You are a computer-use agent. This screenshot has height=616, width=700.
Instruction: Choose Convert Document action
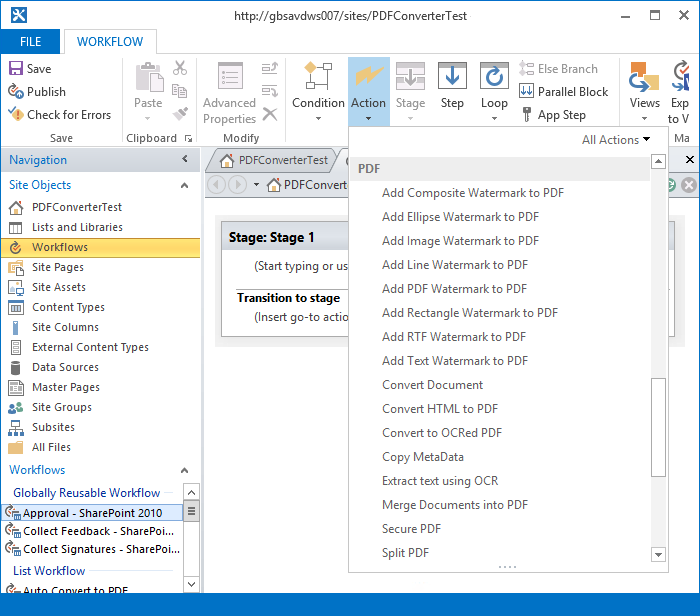tap(432, 385)
